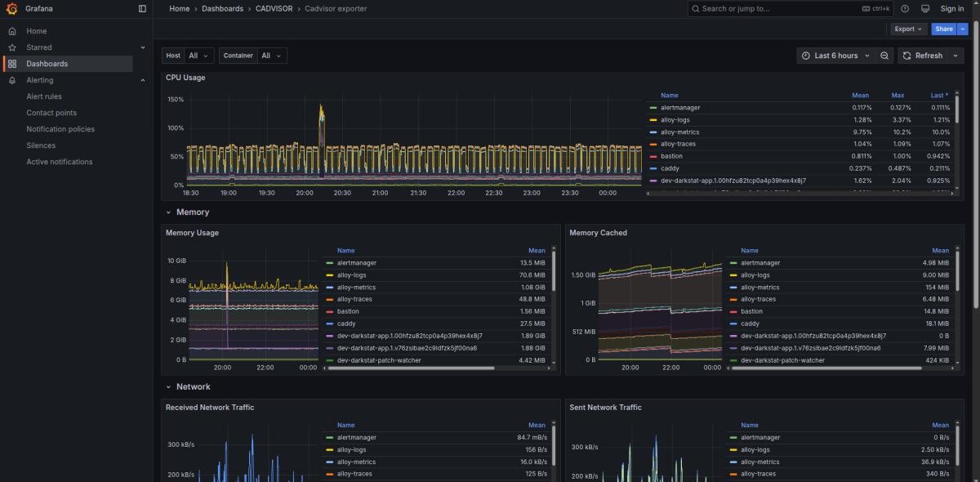Open Contact points in sidebar
This screenshot has width=980, height=482.
pos(51,113)
